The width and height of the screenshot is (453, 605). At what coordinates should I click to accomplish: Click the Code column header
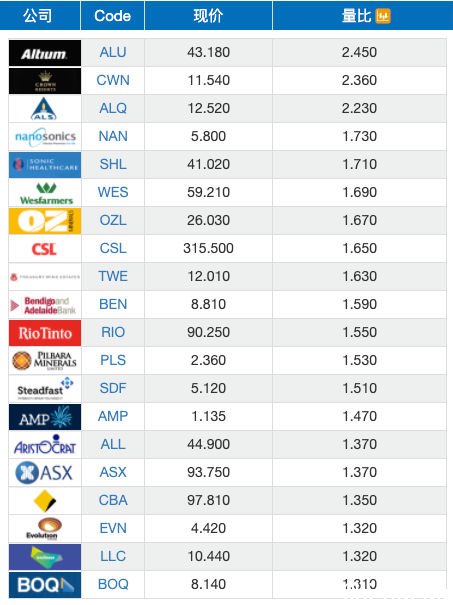(112, 15)
